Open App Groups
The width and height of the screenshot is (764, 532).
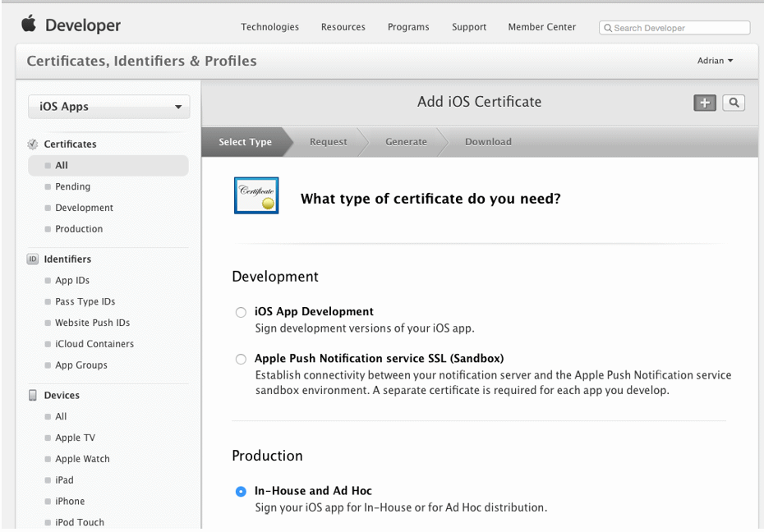81,365
